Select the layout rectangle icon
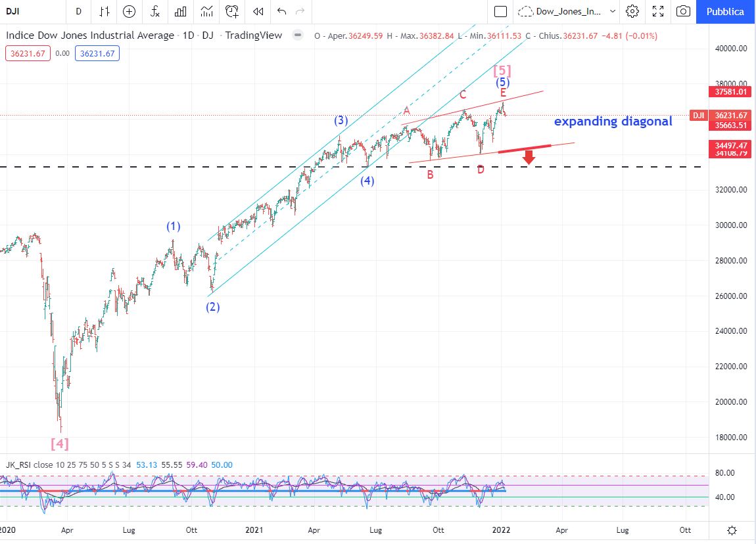This screenshot has width=756, height=544. (x=500, y=11)
